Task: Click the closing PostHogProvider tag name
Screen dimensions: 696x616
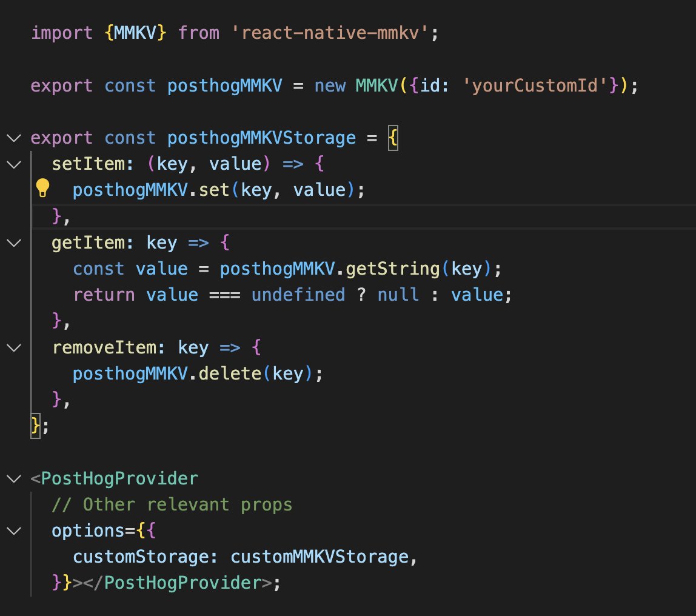Action: [183, 583]
